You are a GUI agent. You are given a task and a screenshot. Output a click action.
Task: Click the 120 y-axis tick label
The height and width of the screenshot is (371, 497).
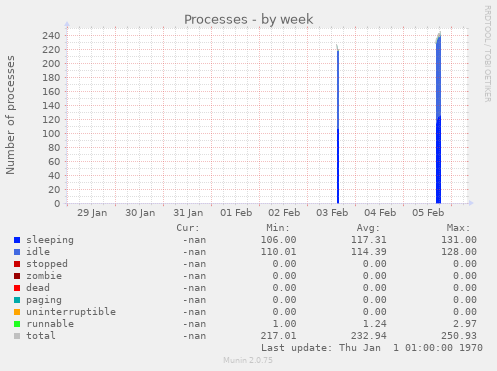pos(51,120)
